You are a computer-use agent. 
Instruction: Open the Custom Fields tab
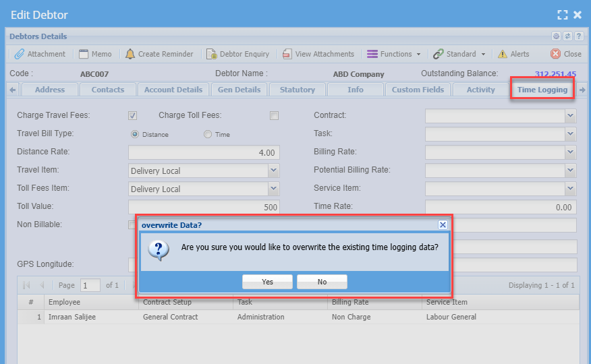418,90
